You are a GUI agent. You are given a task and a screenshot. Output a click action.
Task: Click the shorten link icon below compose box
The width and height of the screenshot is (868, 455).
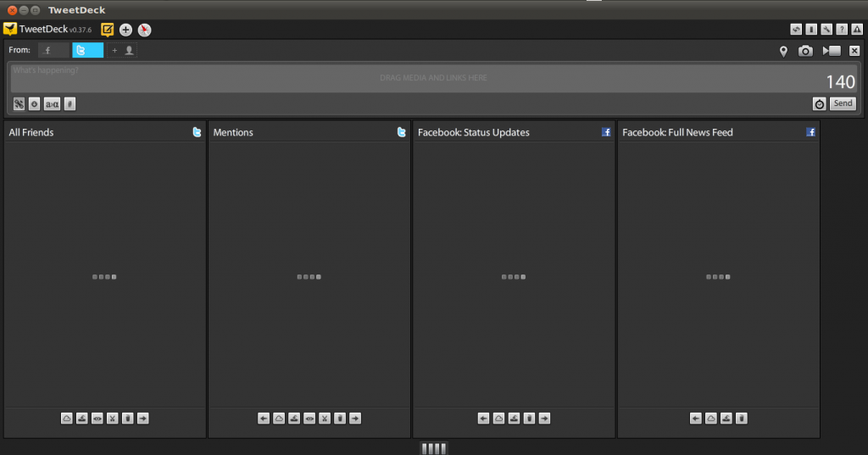[19, 104]
